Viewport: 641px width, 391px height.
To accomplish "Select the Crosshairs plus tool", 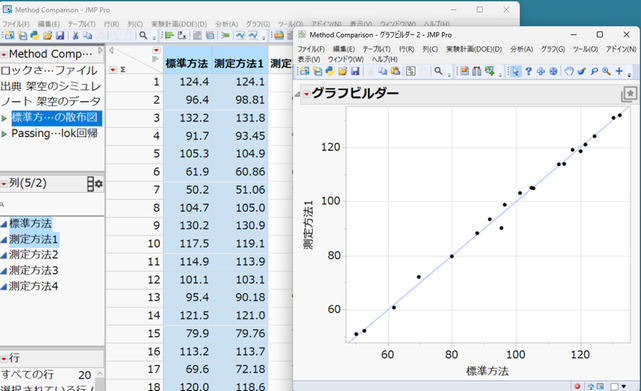I will click(619, 71).
